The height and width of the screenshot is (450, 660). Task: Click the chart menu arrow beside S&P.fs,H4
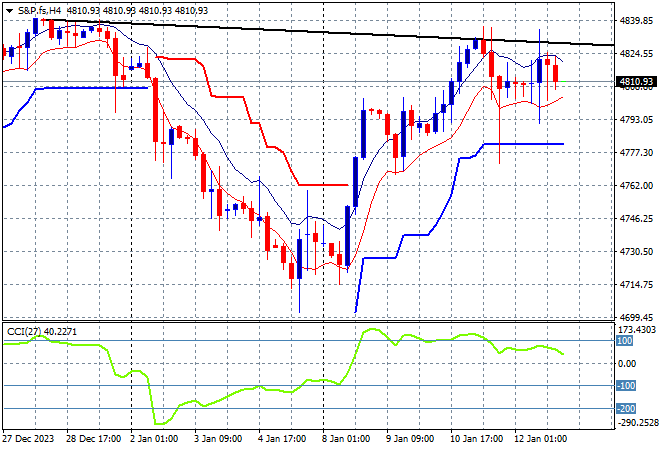(x=7, y=9)
